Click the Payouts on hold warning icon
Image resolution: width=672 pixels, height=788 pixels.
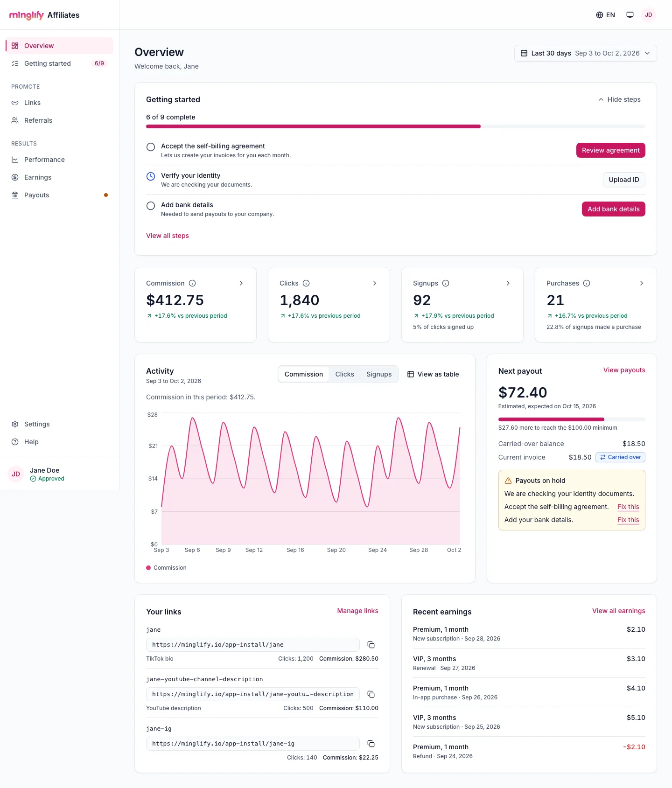(508, 481)
